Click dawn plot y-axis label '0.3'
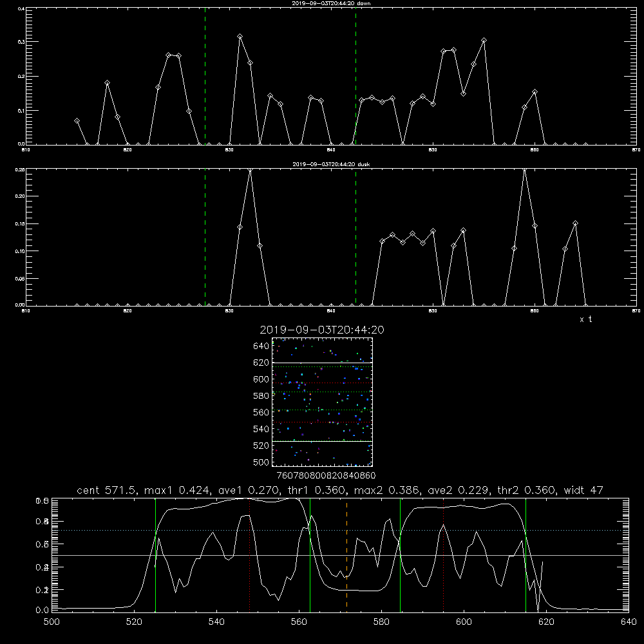Viewport: 644px width, 644px height. pos(21,42)
